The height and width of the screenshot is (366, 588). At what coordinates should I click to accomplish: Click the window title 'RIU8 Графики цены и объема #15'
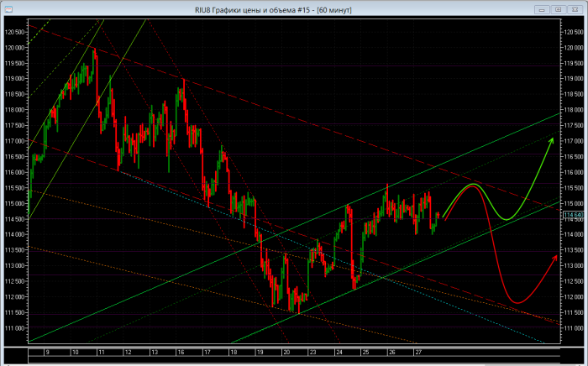[252, 10]
